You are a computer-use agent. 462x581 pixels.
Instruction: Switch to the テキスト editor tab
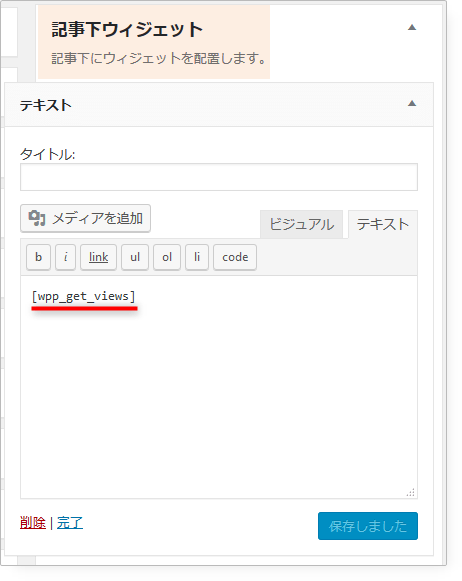tap(383, 225)
